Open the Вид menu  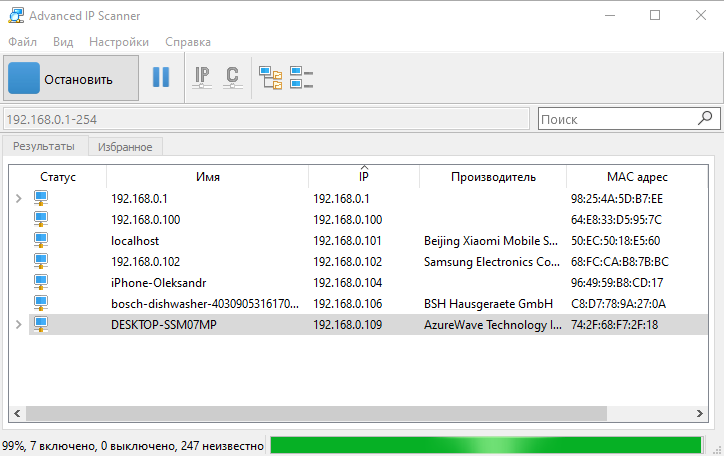pyautogui.click(x=63, y=42)
